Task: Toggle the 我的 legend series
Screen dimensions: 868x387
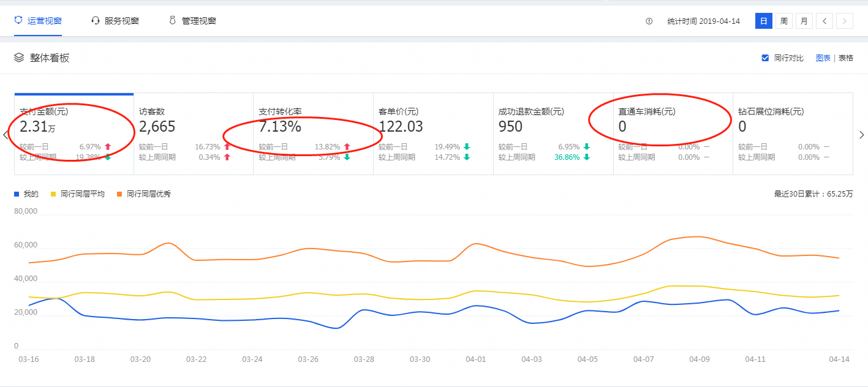Action: [26, 193]
